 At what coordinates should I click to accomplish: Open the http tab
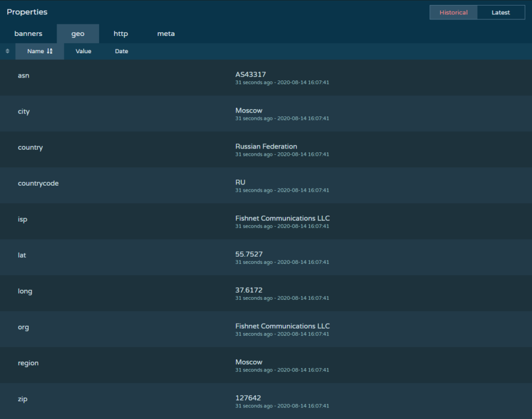pos(121,34)
